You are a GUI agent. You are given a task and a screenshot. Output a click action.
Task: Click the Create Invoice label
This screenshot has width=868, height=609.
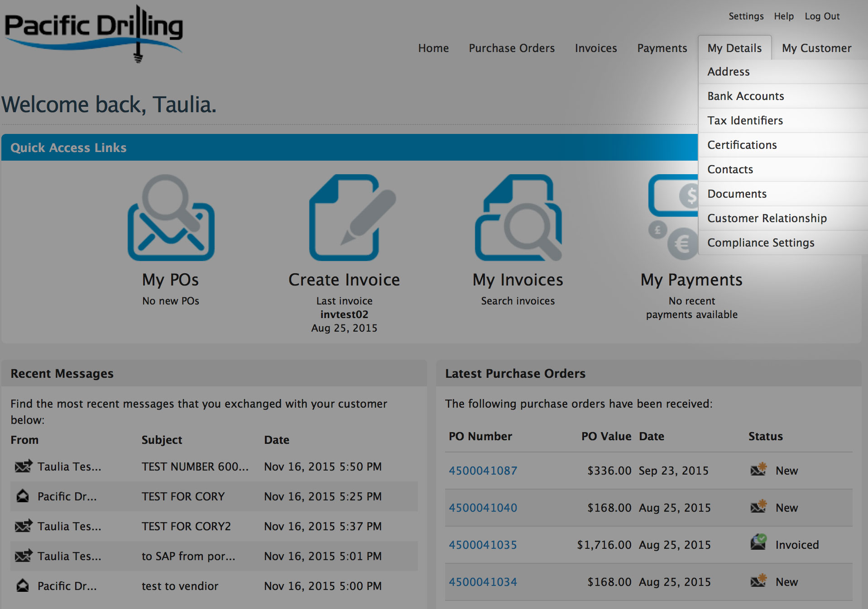pyautogui.click(x=344, y=280)
